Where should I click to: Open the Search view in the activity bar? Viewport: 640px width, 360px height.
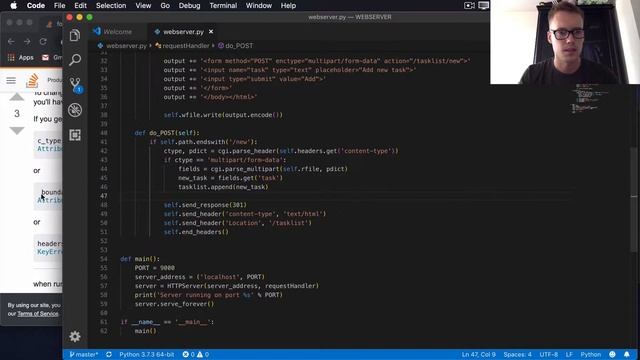(x=75, y=60)
